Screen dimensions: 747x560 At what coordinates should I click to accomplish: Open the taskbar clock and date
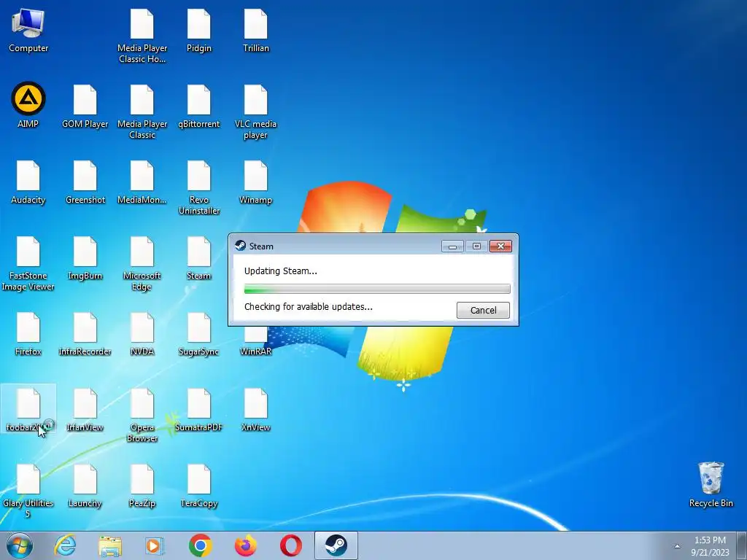point(710,546)
